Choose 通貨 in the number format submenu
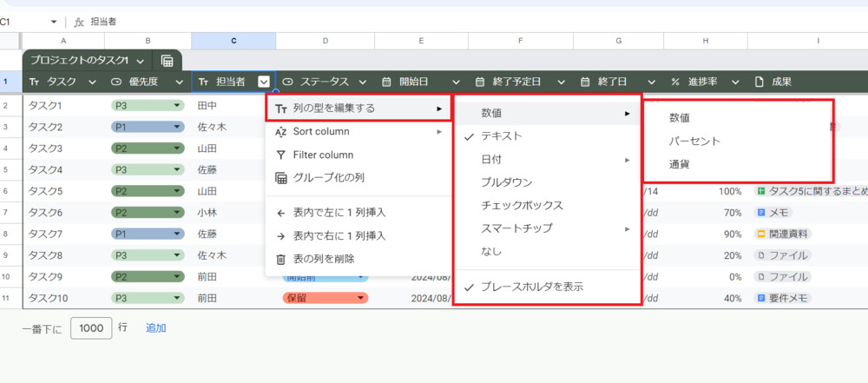868x383 pixels. tap(680, 164)
